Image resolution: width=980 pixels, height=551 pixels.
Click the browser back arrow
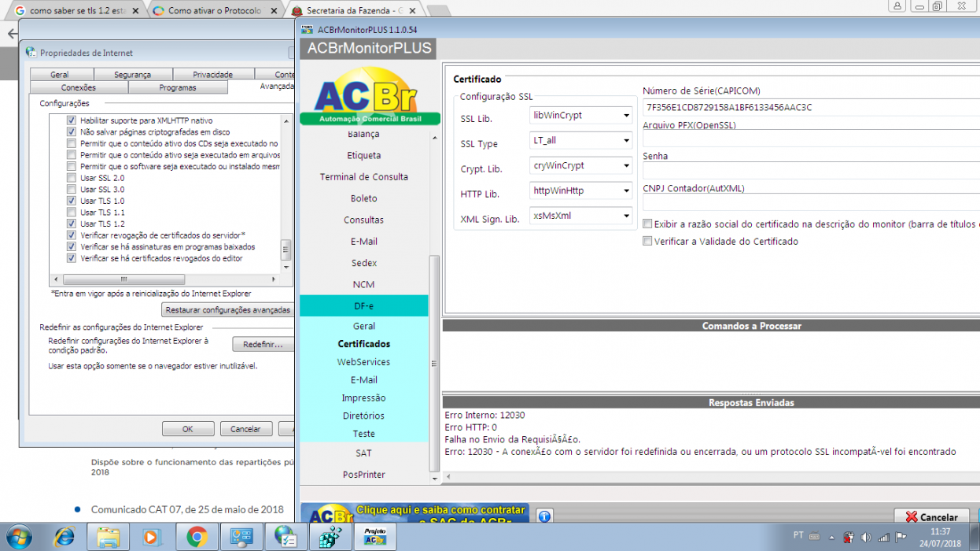click(x=11, y=34)
